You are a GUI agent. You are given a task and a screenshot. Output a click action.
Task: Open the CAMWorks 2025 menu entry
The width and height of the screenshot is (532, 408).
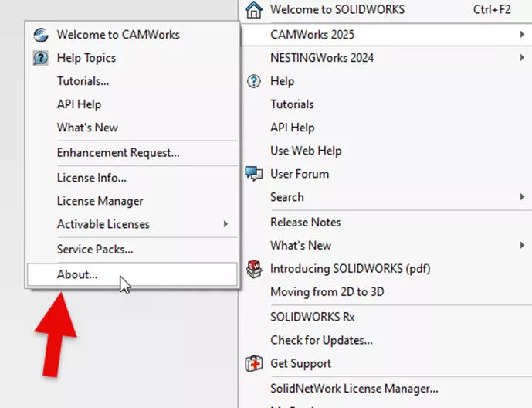coord(386,35)
